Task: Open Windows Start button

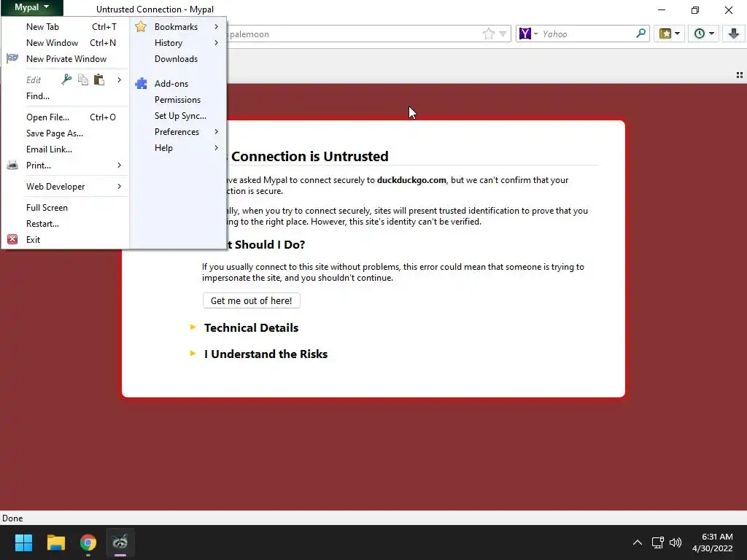Action: (23, 542)
